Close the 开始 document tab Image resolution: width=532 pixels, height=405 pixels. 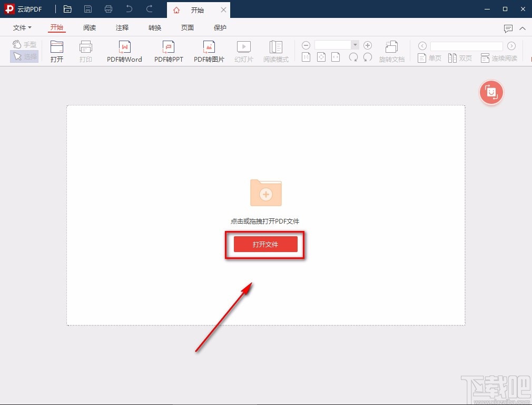point(223,10)
